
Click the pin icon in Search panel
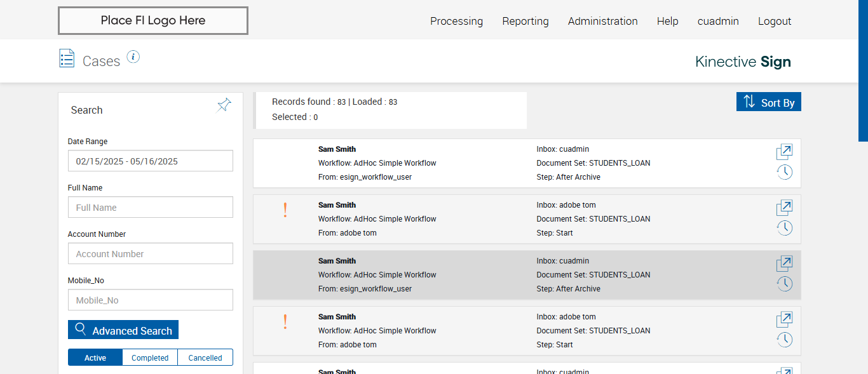[224, 105]
